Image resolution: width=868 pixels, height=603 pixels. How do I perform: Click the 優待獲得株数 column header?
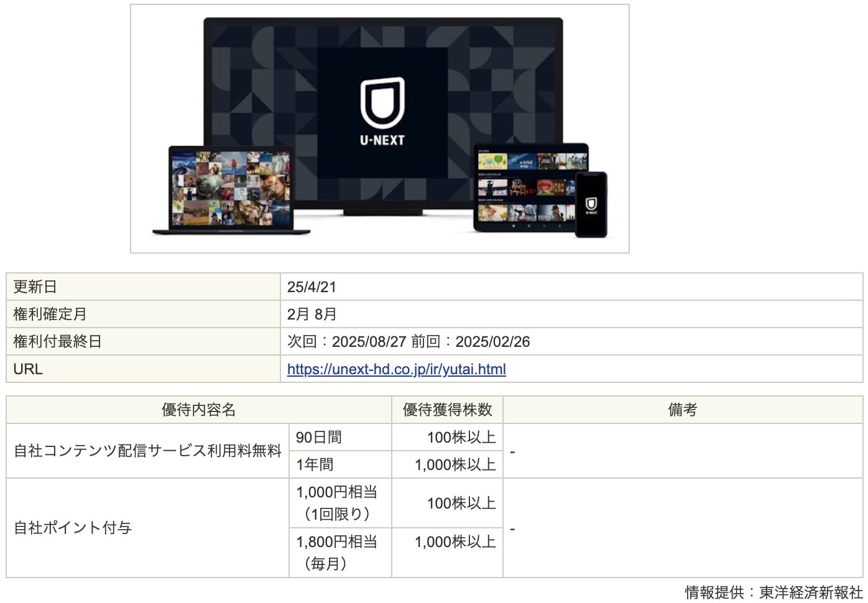447,410
